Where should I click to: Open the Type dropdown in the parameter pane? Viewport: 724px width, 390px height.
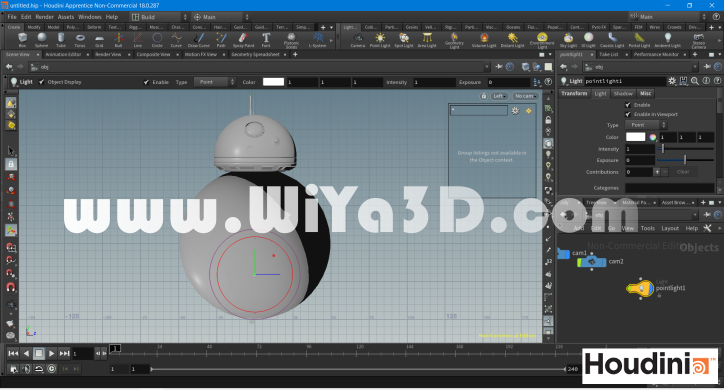[646, 125]
